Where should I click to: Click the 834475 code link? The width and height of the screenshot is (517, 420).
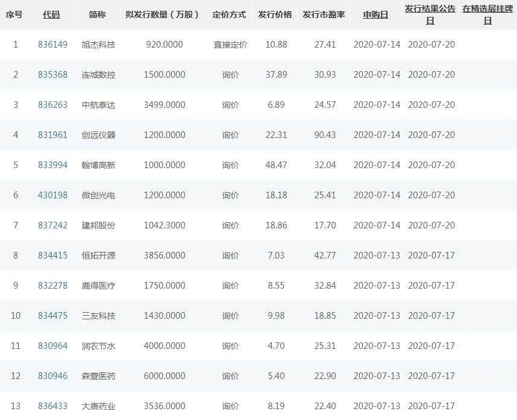52,316
